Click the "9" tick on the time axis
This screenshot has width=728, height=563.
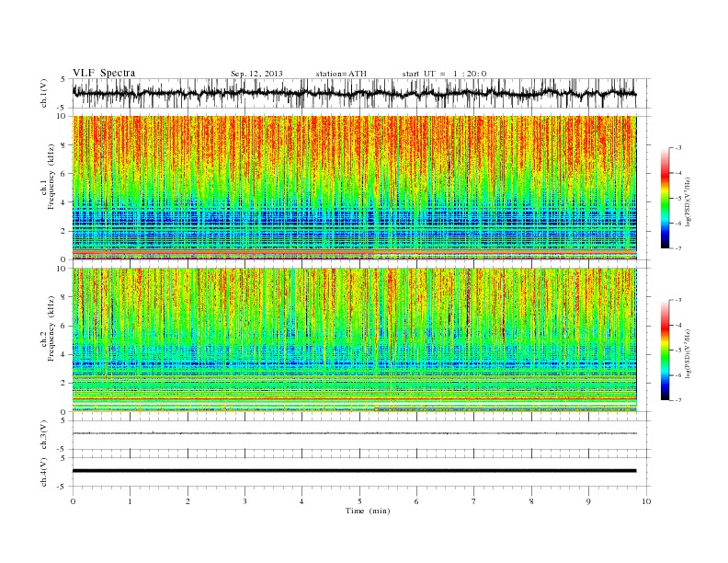tap(589, 501)
